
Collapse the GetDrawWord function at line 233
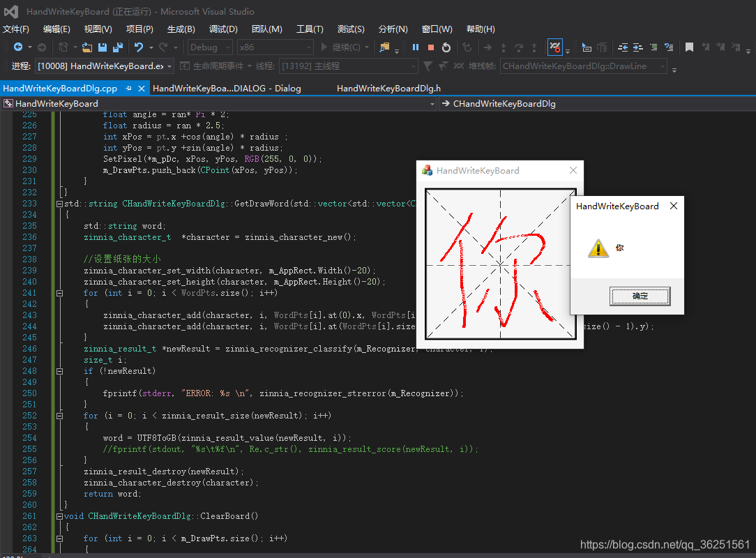60,204
